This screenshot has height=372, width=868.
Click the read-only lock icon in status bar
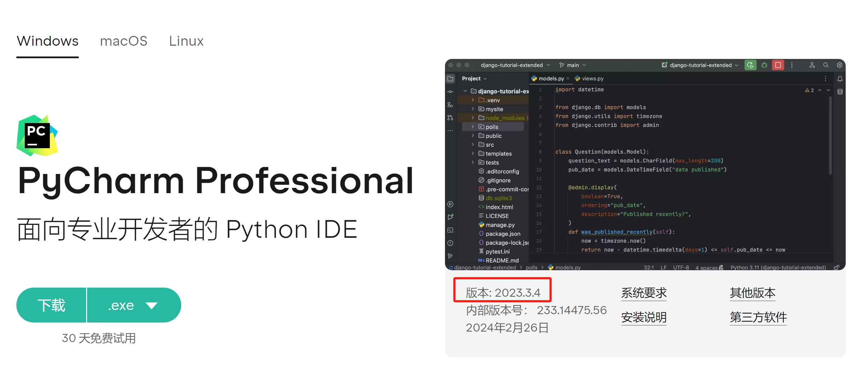pyautogui.click(x=836, y=267)
